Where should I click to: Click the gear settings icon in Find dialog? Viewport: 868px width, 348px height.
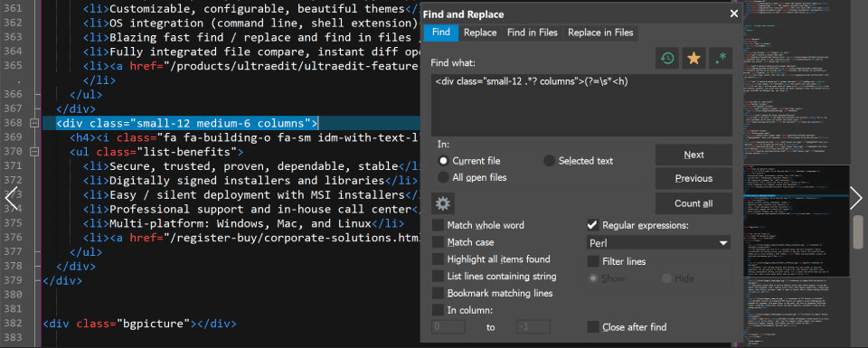pos(442,203)
